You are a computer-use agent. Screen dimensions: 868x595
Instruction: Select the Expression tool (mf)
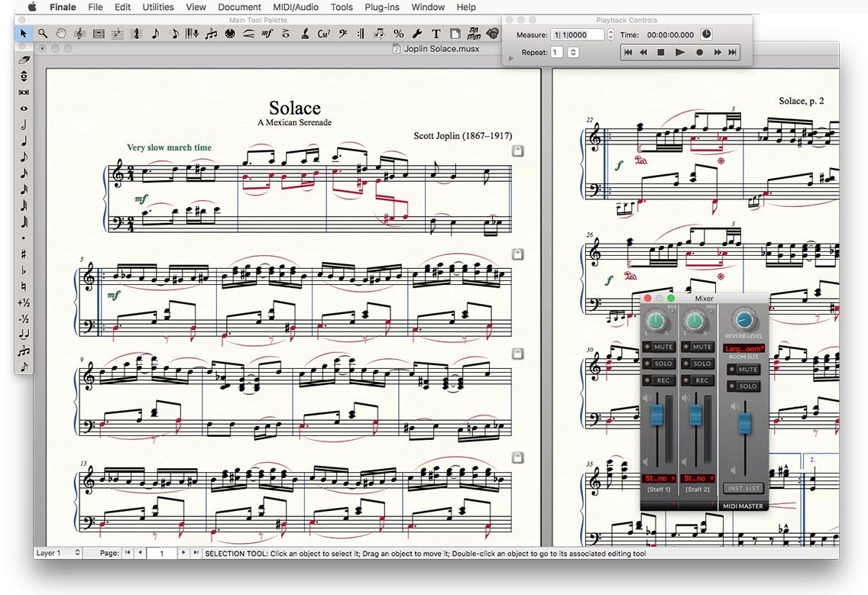[267, 34]
